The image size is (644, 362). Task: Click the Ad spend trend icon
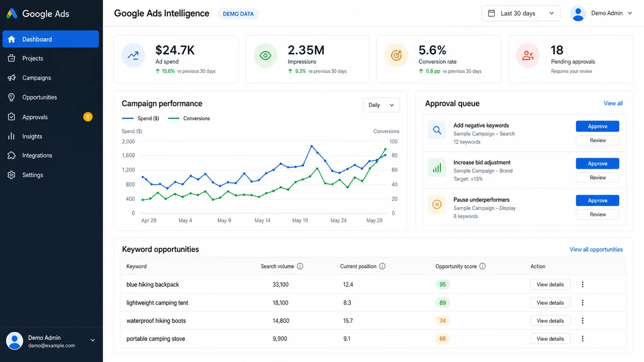tap(133, 56)
